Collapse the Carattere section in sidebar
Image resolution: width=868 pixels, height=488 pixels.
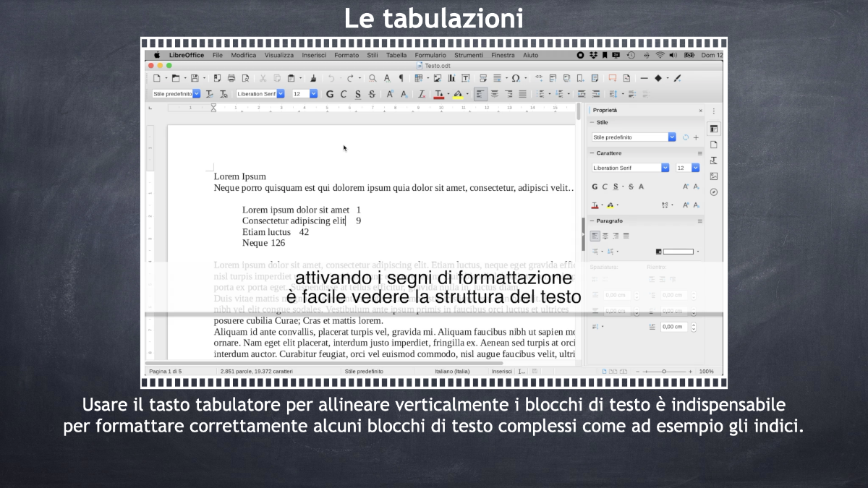[x=591, y=153]
